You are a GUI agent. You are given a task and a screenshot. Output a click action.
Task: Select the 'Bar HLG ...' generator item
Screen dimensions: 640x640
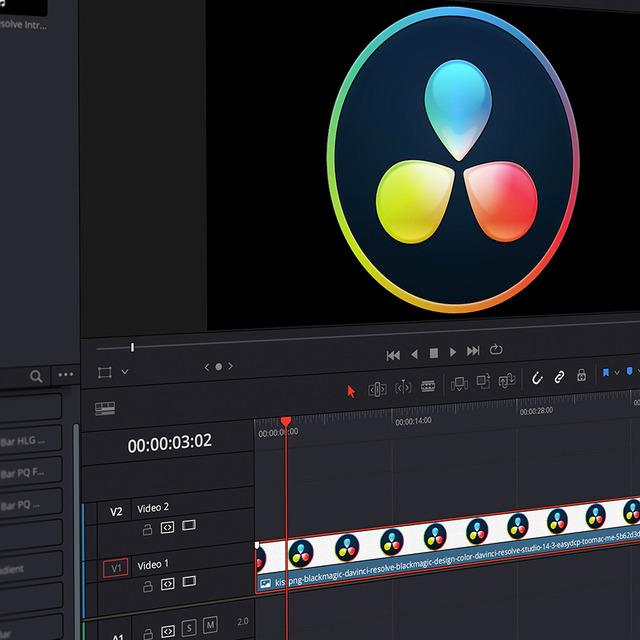click(29, 441)
